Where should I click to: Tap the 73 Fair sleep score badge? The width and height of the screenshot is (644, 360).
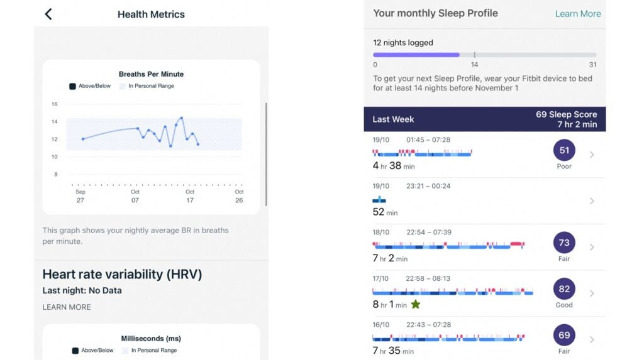pyautogui.click(x=563, y=243)
